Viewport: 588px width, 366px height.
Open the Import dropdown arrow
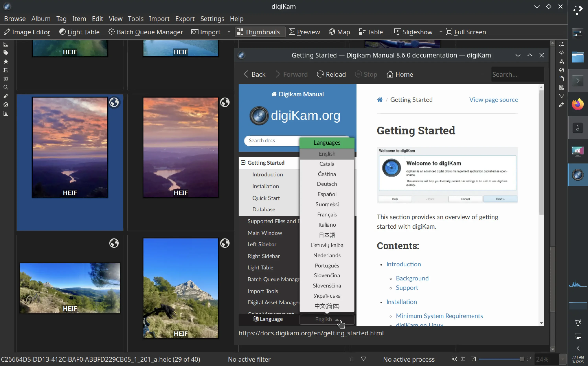coord(229,32)
